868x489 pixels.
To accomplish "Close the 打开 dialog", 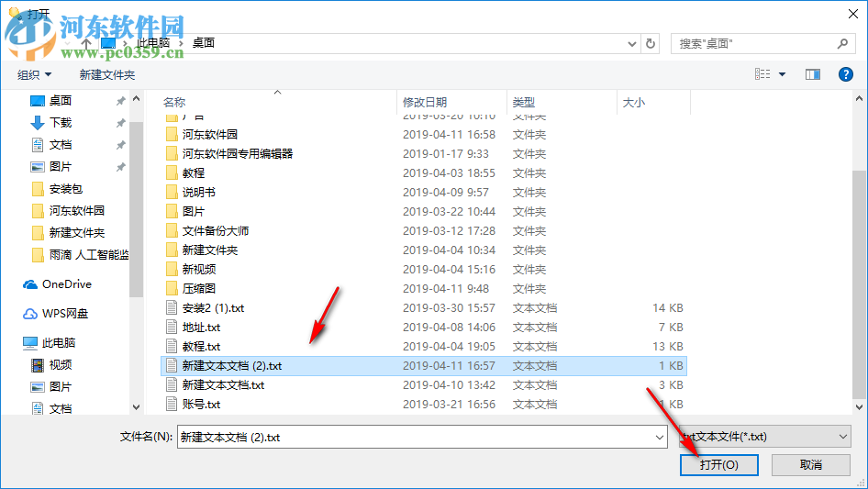I will (853, 14).
